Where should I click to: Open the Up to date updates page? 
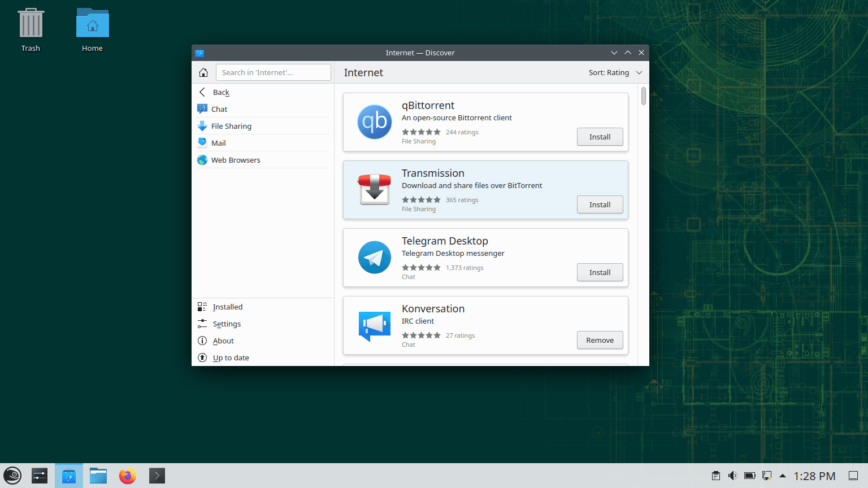[263, 358]
